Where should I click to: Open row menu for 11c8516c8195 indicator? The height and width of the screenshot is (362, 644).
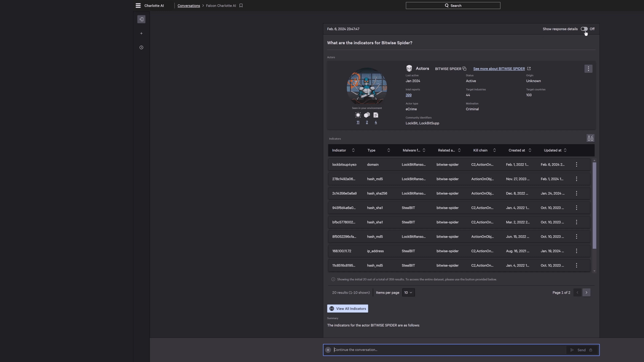coord(577,265)
